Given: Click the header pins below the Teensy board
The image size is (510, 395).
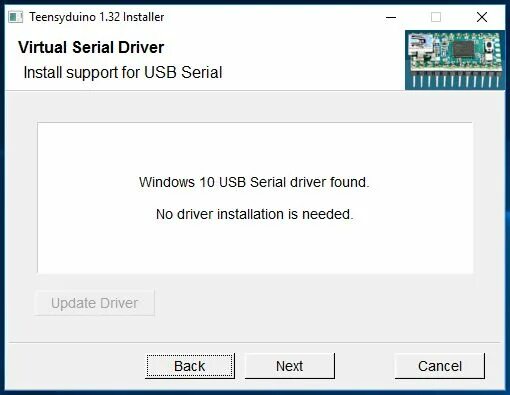Looking at the screenshot, I should [456, 80].
